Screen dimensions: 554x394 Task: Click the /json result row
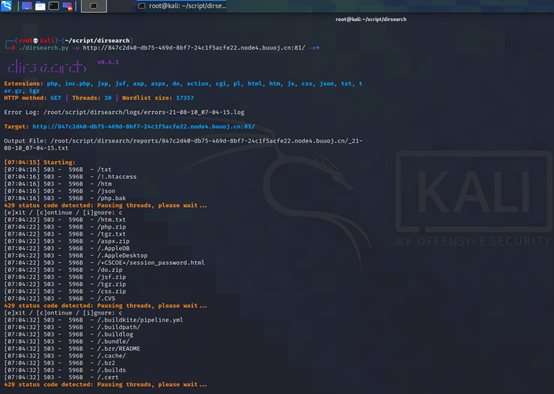[60, 191]
